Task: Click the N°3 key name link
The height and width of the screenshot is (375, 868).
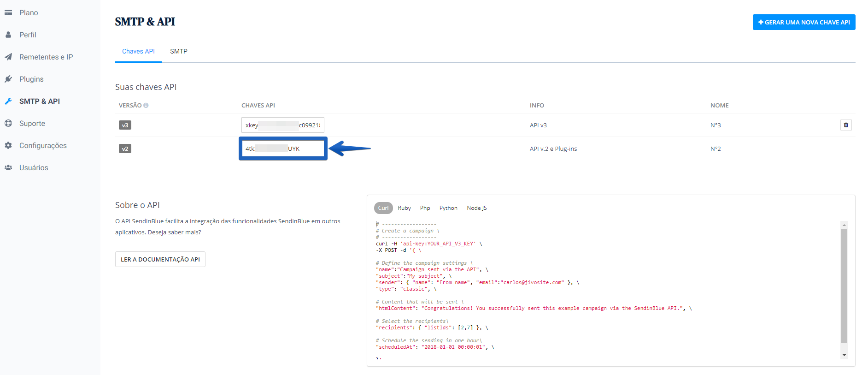Action: 716,125
